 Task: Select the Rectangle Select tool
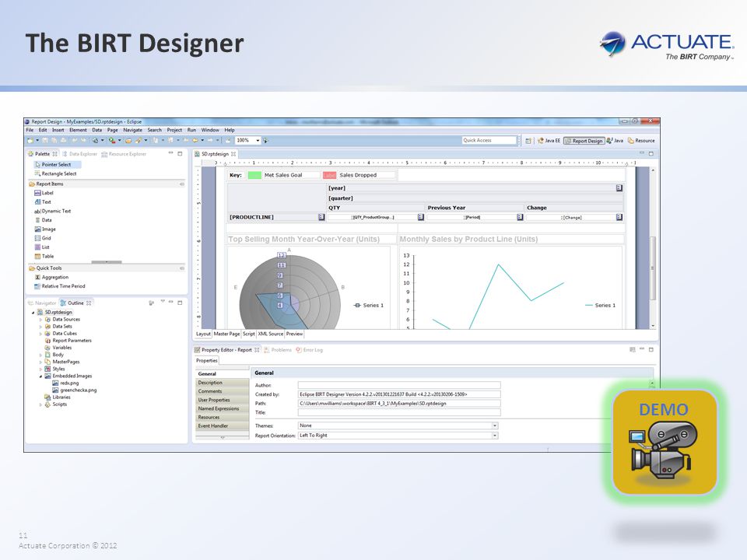tap(56, 173)
